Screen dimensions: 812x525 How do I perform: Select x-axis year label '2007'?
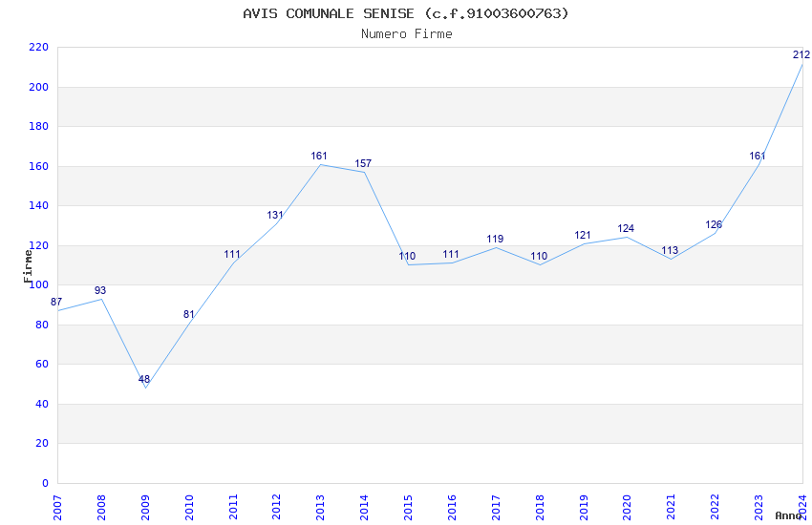point(57,508)
